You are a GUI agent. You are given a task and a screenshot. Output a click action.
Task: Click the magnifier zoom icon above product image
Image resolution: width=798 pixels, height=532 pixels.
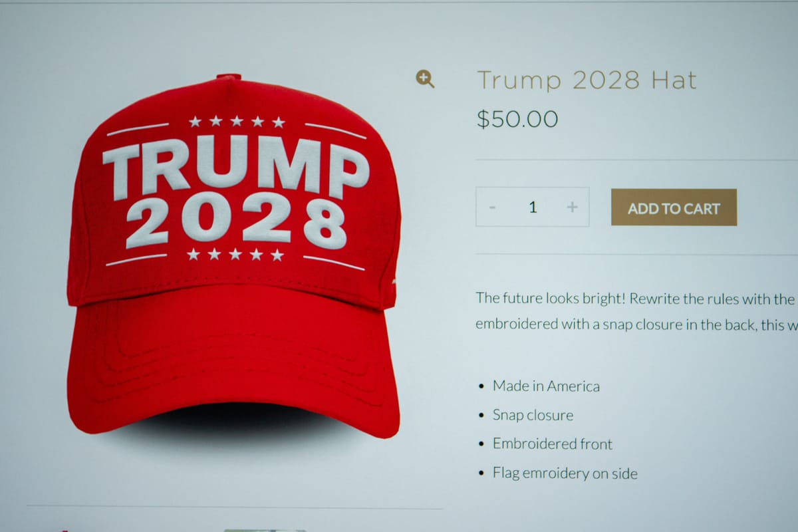[x=425, y=79]
